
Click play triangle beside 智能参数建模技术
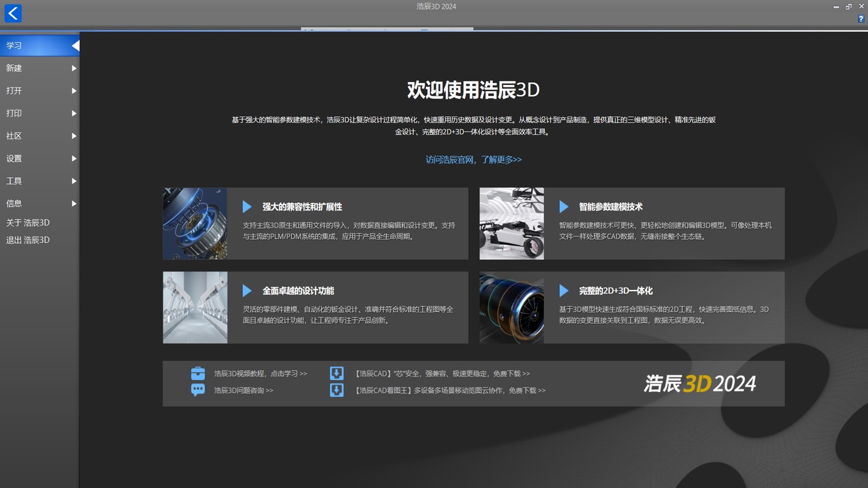[564, 207]
